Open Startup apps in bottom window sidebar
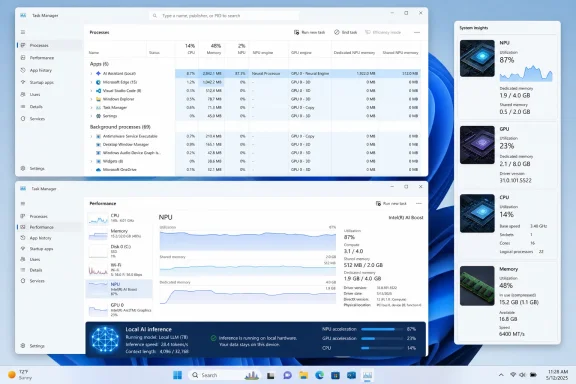The width and height of the screenshot is (576, 384). point(49,249)
